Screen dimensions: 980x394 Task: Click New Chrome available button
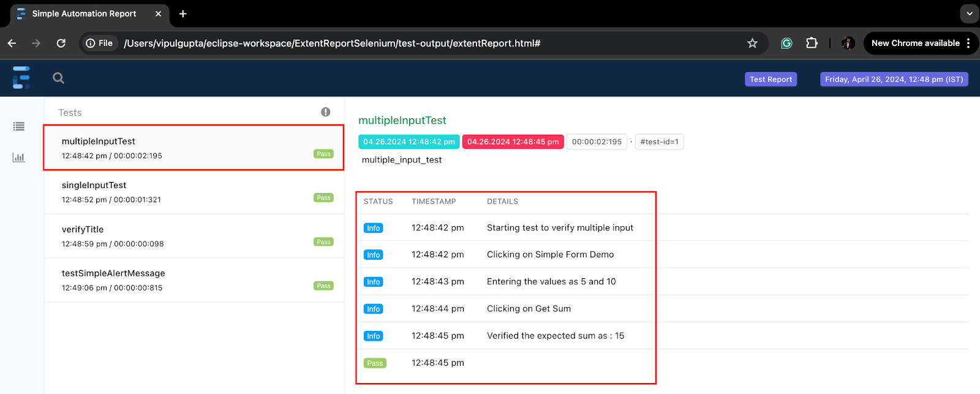[915, 44]
